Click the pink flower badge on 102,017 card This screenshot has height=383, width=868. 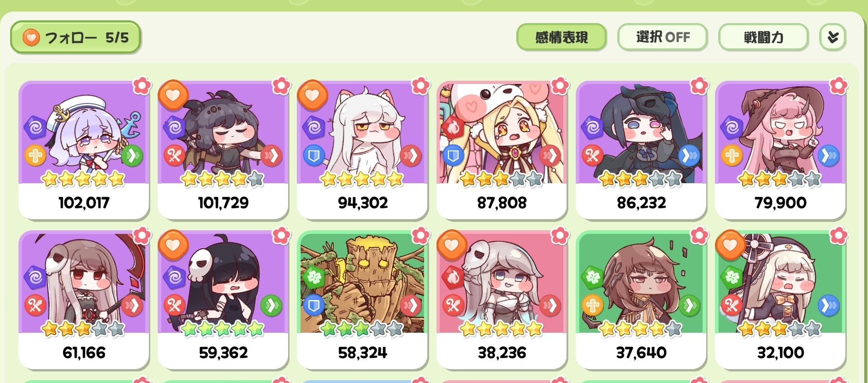142,85
